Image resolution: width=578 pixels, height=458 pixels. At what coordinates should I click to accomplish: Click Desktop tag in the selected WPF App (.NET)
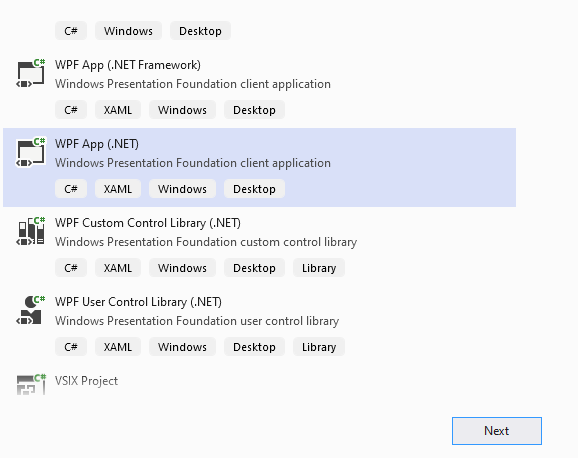click(x=254, y=189)
